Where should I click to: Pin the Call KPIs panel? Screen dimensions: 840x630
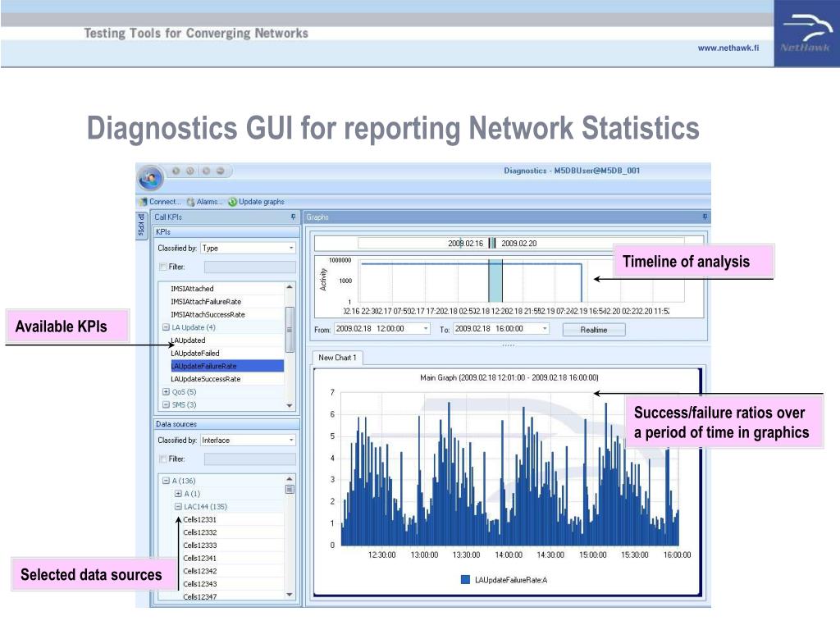coord(293,217)
